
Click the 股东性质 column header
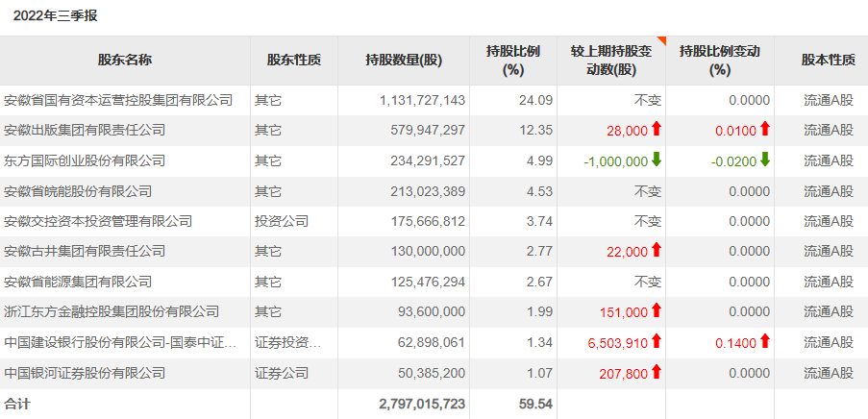[x=294, y=61]
